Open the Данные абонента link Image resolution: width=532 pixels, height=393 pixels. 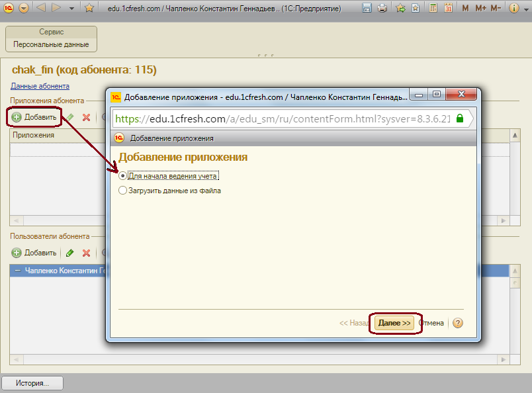[40, 86]
